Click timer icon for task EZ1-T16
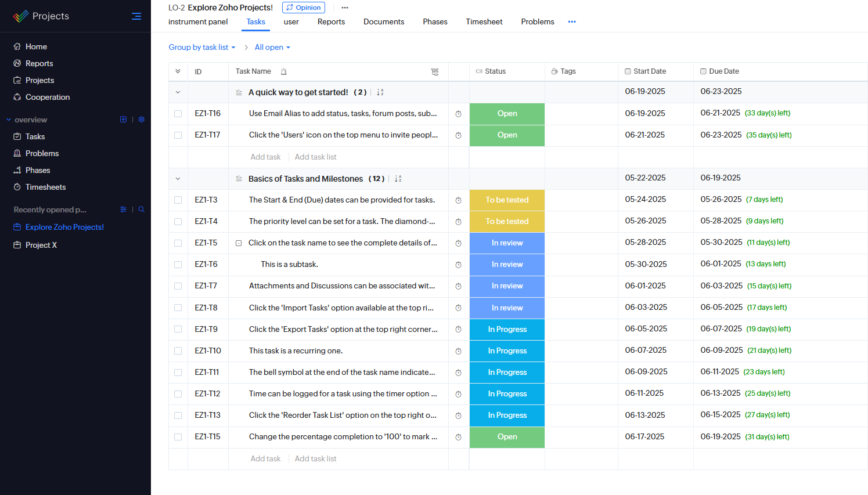Viewport: 868px width, 495px height. tap(459, 114)
